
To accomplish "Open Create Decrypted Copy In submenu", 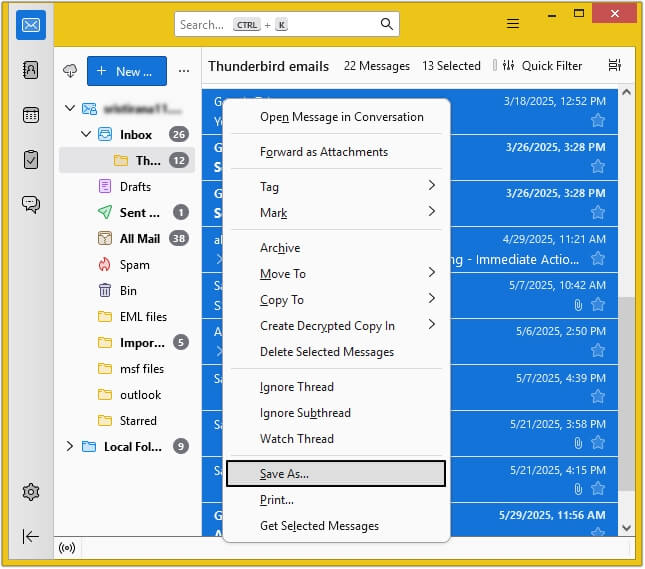I will (336, 325).
